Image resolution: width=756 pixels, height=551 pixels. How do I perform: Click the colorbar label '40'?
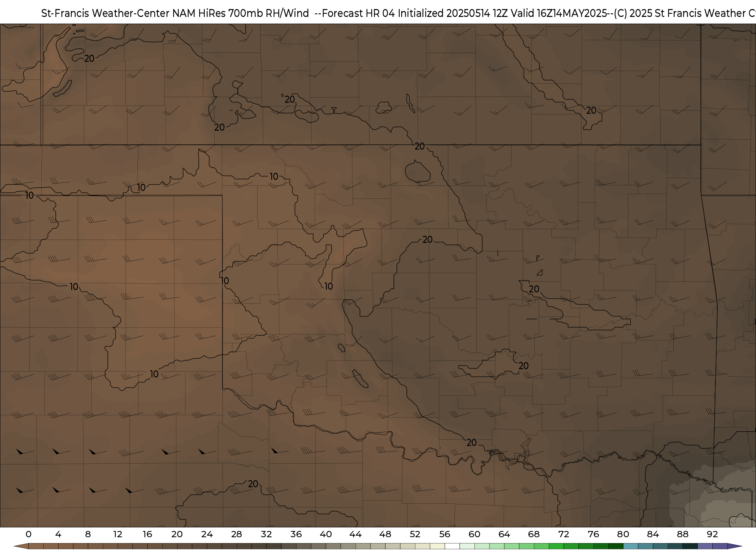point(326,534)
